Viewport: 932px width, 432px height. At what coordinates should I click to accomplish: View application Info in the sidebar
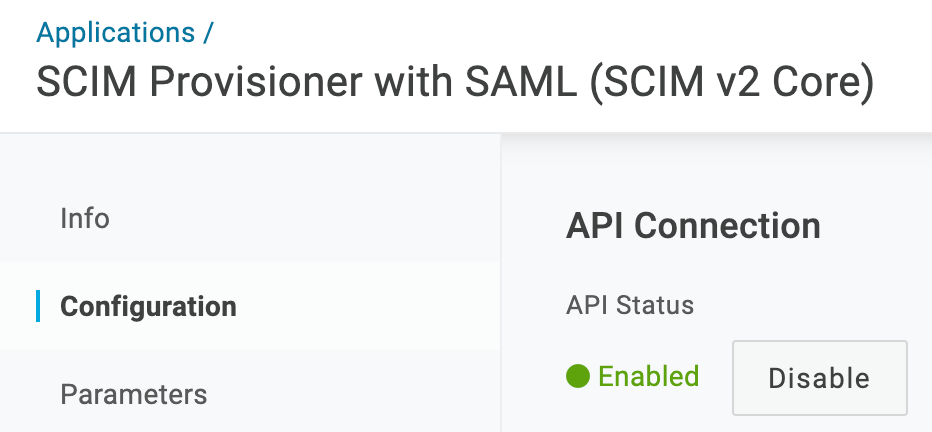pos(85,218)
